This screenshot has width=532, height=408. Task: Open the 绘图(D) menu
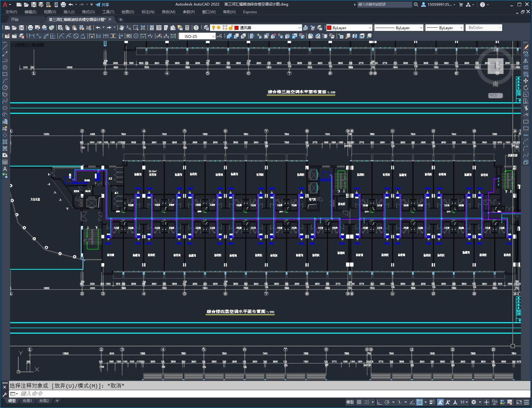coord(128,12)
